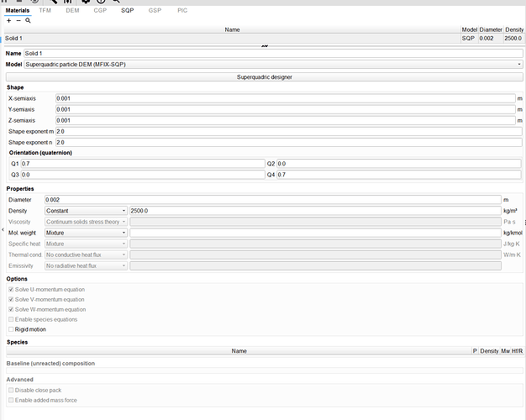Open the DEM tab
Viewport: 526px width, 420px height.
tap(72, 10)
